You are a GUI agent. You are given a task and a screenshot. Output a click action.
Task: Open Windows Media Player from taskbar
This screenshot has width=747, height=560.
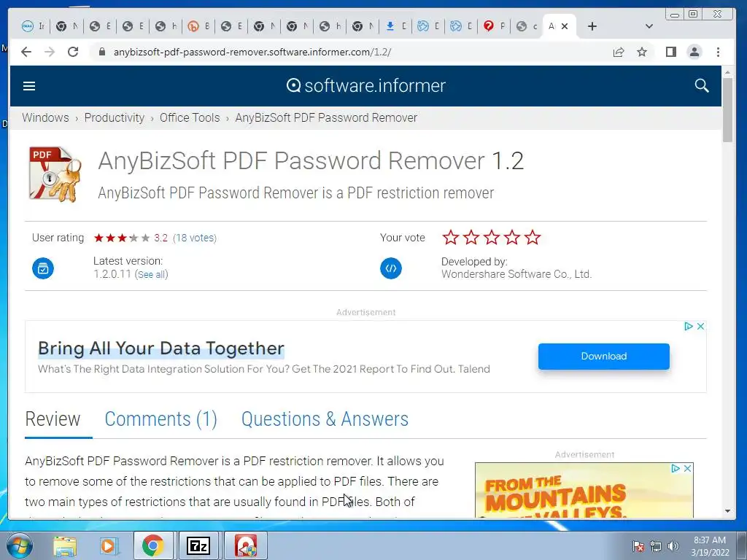pos(109,545)
